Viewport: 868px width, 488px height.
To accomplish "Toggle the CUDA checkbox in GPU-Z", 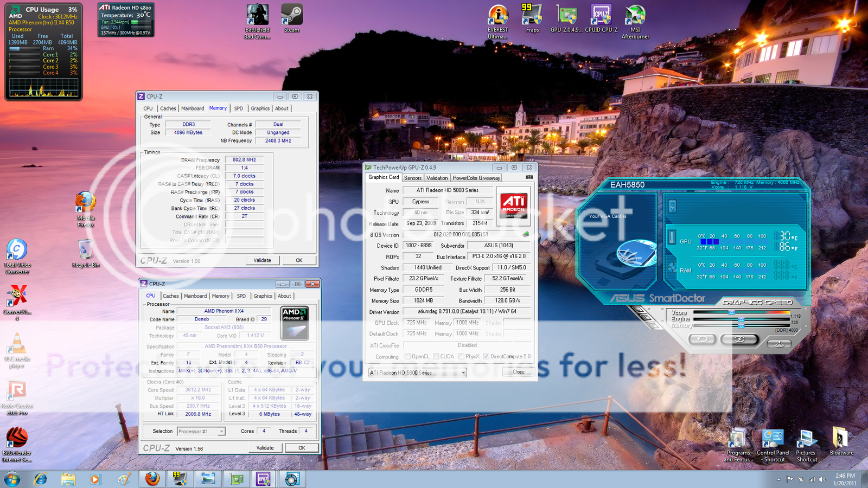I will (436, 357).
